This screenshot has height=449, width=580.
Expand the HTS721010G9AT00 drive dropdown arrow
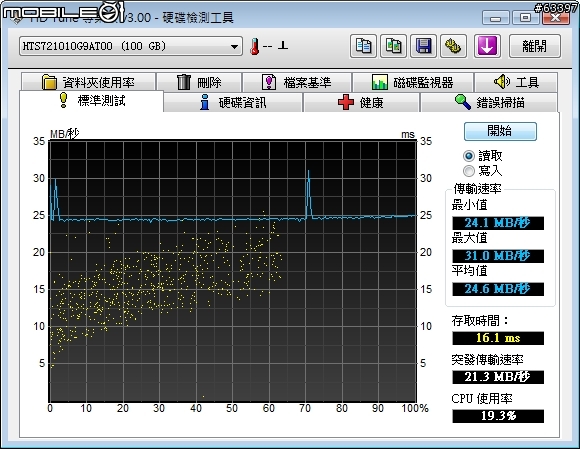[234, 47]
